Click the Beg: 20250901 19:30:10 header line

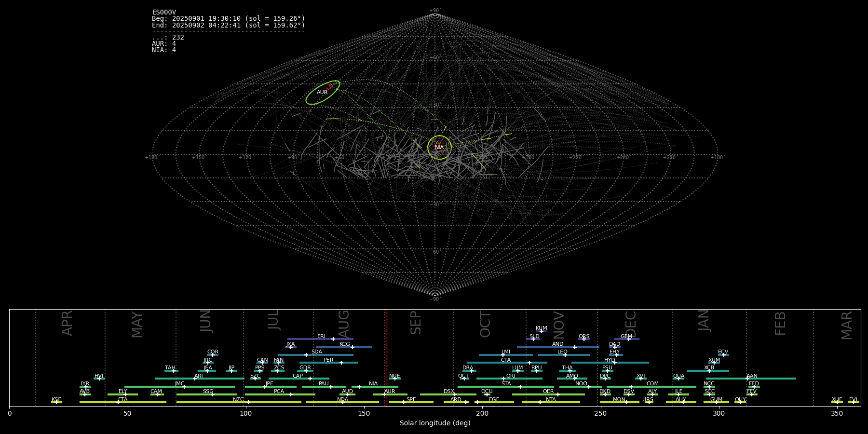[229, 19]
